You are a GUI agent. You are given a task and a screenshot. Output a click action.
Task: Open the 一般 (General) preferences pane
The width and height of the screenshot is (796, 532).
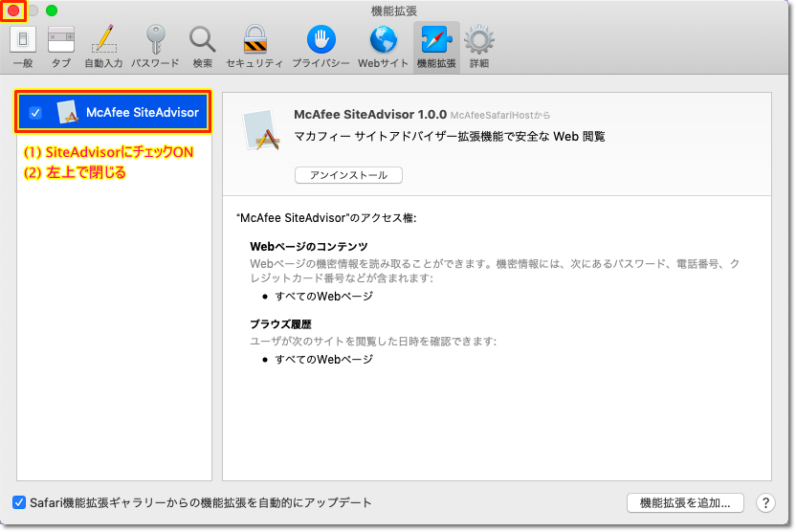23,47
